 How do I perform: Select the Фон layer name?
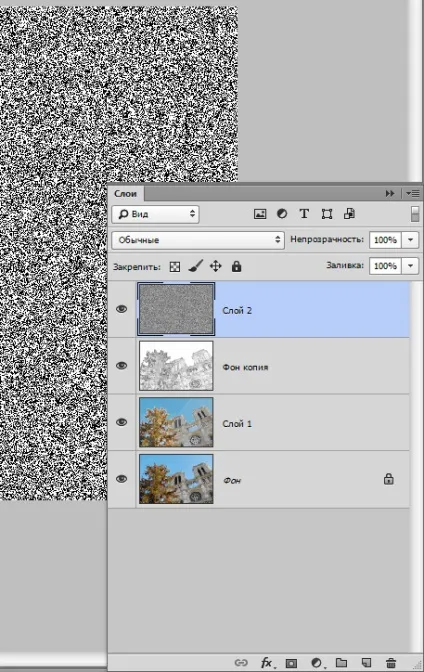(232, 481)
